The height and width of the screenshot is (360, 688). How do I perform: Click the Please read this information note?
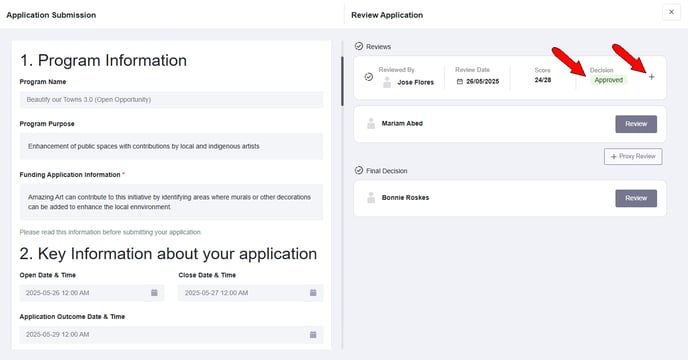[x=110, y=232]
